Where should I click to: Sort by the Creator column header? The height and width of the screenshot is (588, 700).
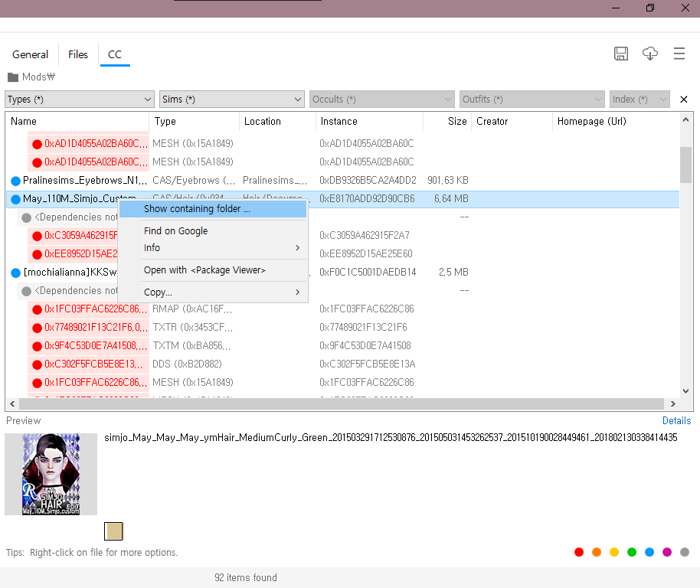pos(512,121)
